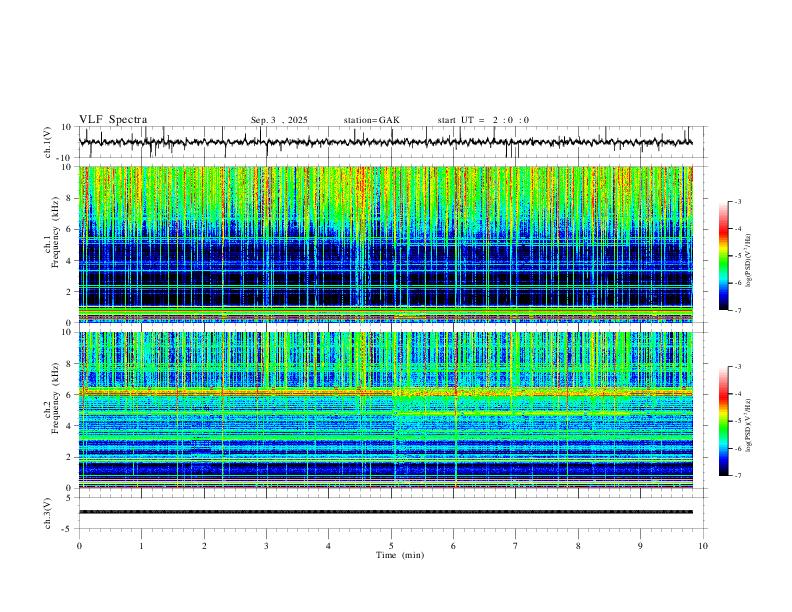Click the ch.1 voltage waveform trace
The image size is (792, 612).
[385, 142]
